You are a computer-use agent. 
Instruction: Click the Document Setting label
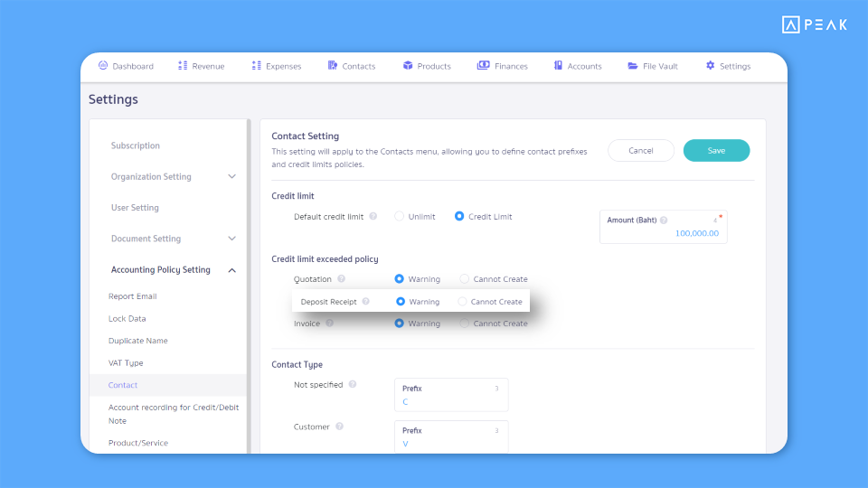click(146, 239)
